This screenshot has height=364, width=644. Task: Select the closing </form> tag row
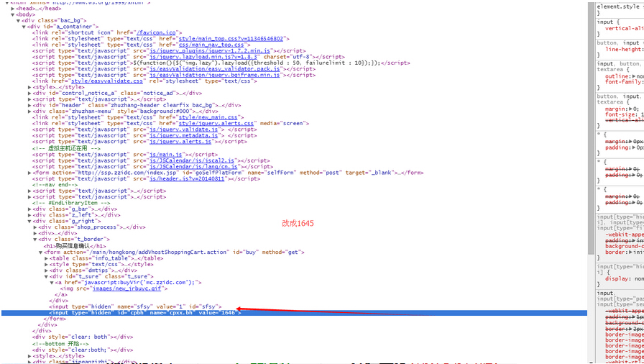click(55, 319)
